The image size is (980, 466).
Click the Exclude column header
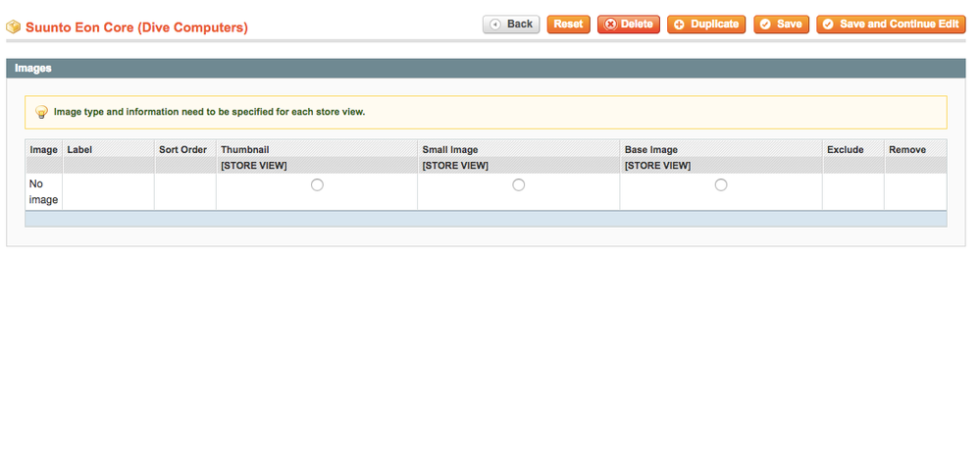tap(845, 150)
